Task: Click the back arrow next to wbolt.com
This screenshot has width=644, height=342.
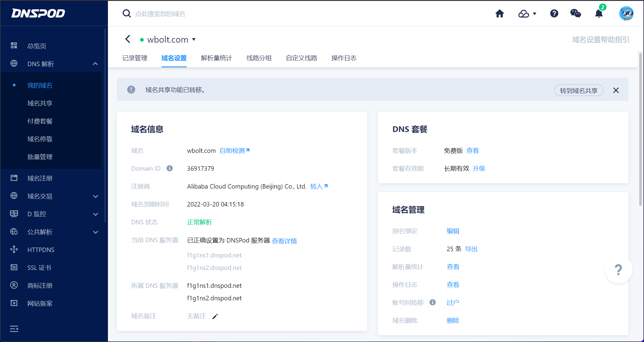Action: click(128, 39)
